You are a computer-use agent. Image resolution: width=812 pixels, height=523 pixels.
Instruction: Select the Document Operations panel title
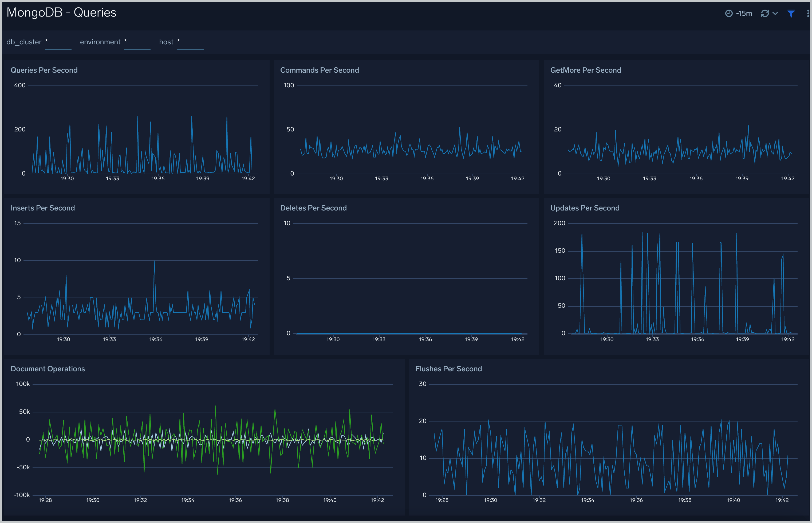(x=48, y=369)
